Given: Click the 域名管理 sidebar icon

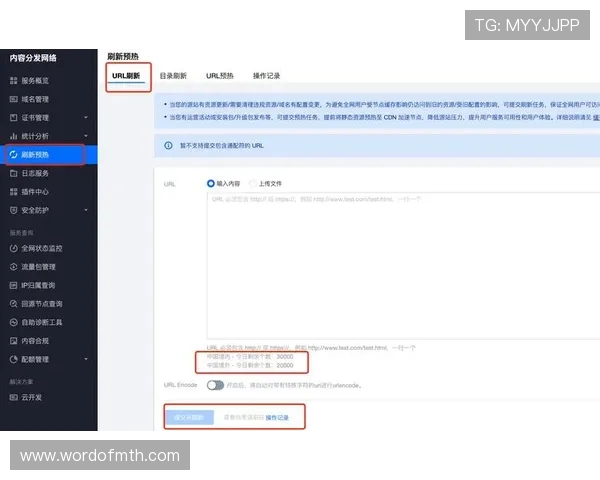Looking at the screenshot, I should coord(13,99).
